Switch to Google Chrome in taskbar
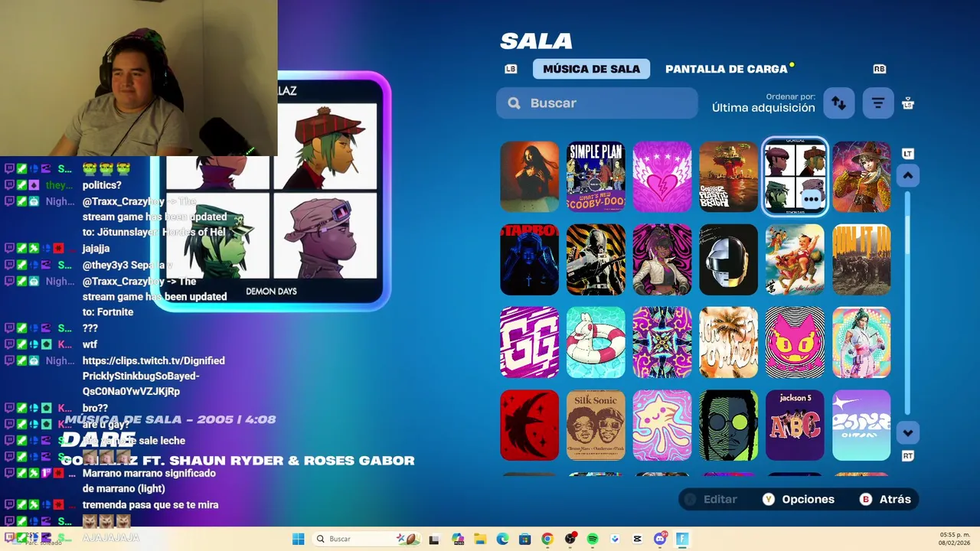This screenshot has height=551, width=980. pyautogui.click(x=547, y=539)
